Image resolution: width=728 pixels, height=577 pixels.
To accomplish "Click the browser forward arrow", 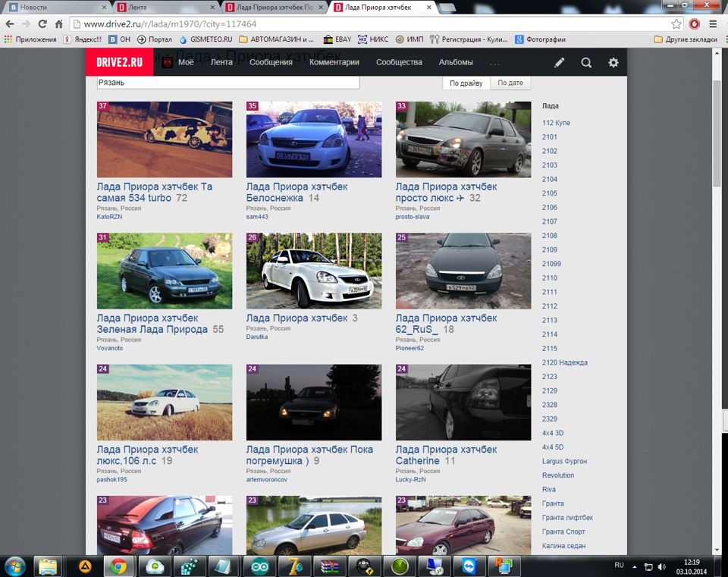I will pos(26,24).
